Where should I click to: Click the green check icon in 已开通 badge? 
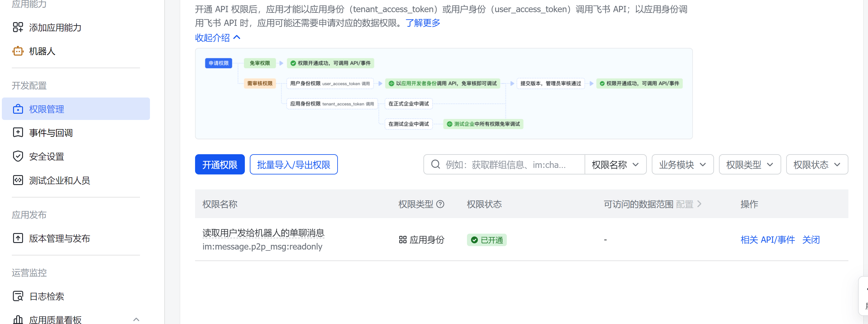click(x=474, y=240)
